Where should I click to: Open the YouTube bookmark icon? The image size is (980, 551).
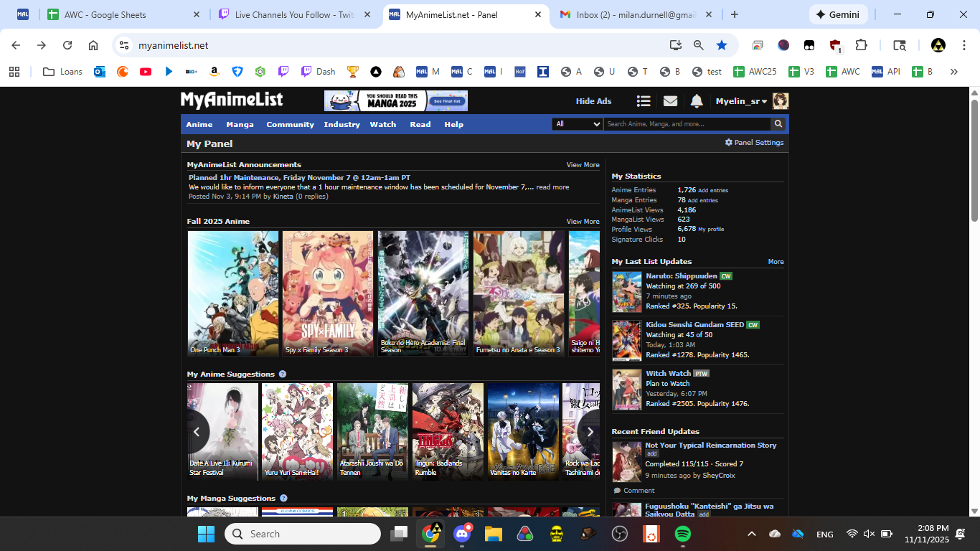point(146,72)
